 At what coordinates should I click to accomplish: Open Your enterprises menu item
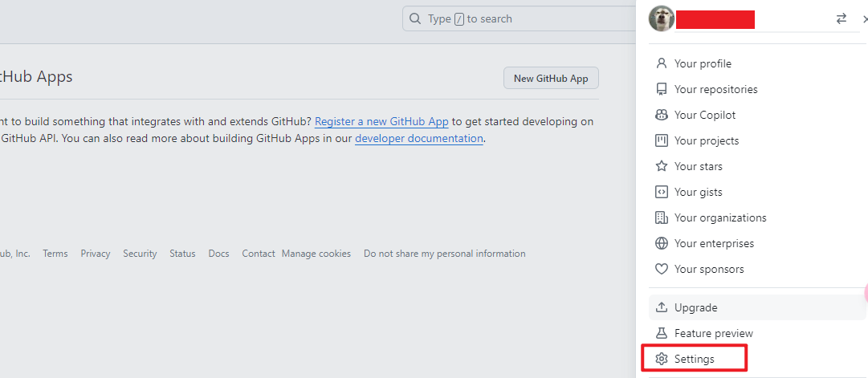coord(714,243)
